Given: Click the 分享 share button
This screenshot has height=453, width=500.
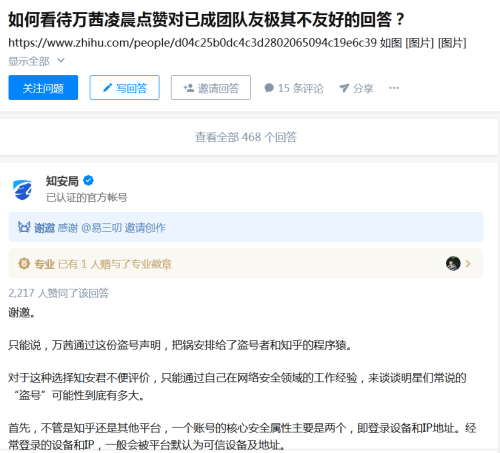Looking at the screenshot, I should [x=356, y=88].
